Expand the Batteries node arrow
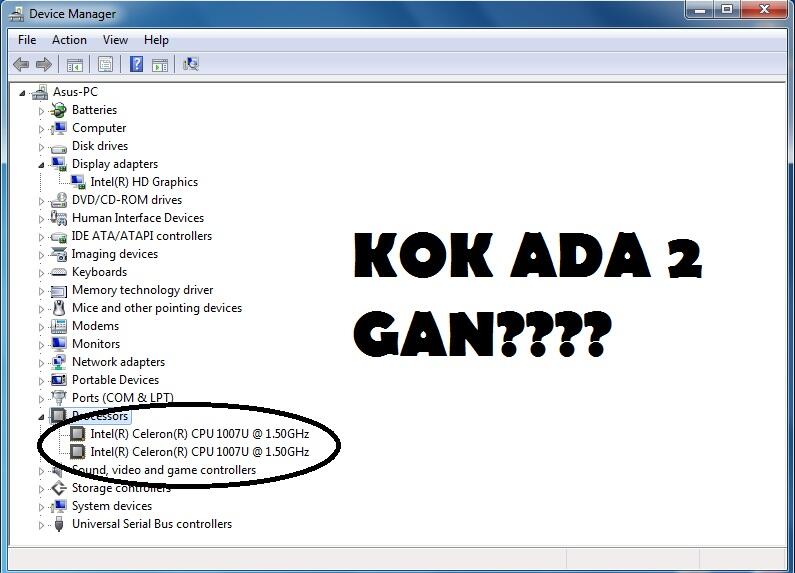This screenshot has width=795, height=573. (41, 111)
